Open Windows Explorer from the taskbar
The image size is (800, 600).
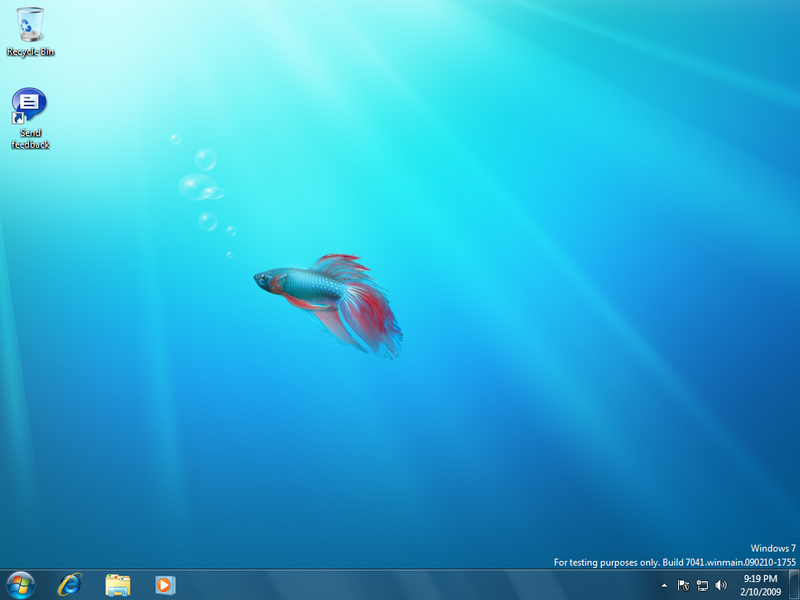(x=118, y=584)
